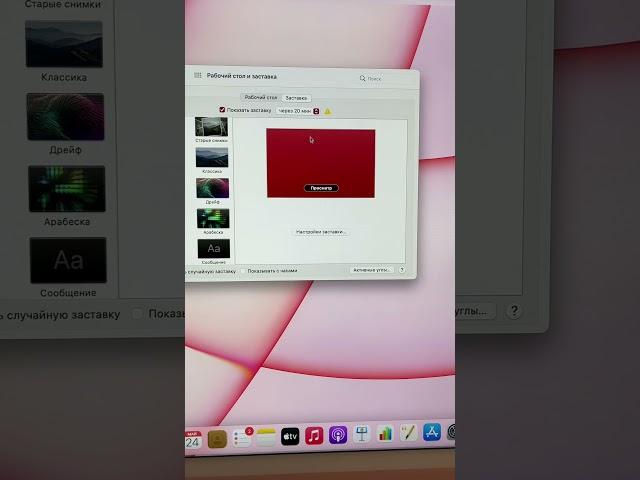Launch Keynote from the Dock

(362, 434)
